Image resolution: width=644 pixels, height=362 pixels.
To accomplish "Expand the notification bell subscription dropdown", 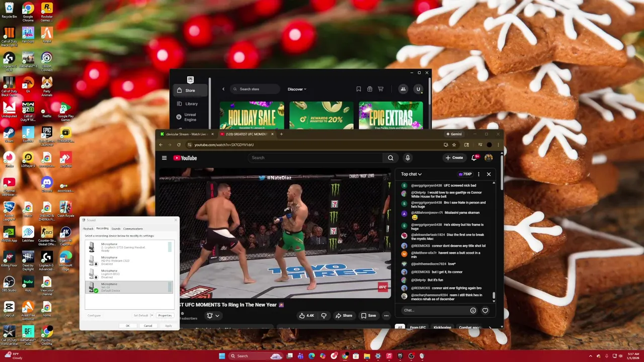I will 213,316.
